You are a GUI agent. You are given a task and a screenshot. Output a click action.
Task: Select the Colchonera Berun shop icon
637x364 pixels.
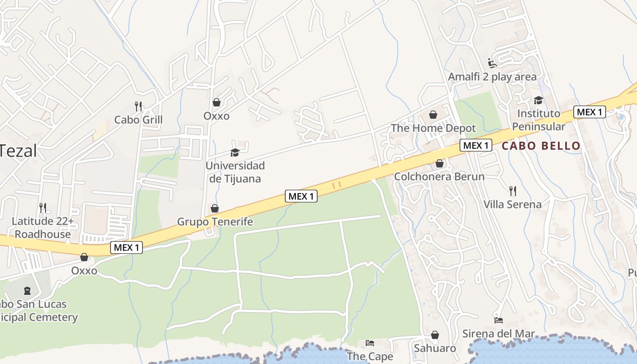440,163
